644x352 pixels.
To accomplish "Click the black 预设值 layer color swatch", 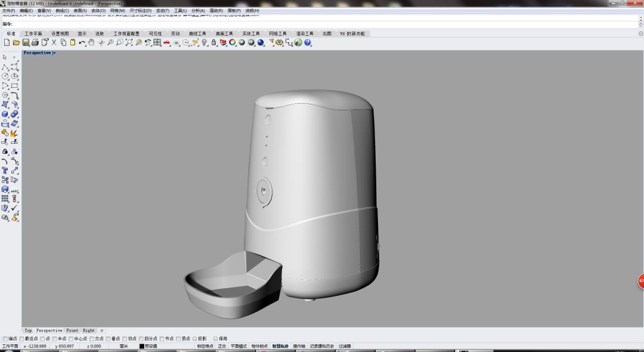I will [142, 346].
